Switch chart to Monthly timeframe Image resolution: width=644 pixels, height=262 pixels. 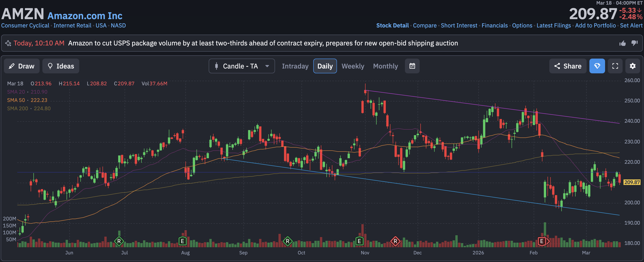[x=385, y=66]
